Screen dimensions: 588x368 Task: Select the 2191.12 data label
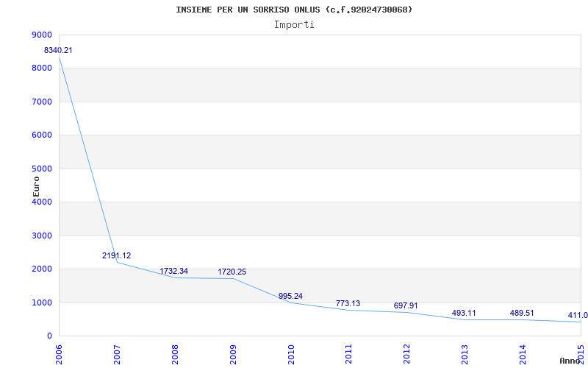pos(116,255)
